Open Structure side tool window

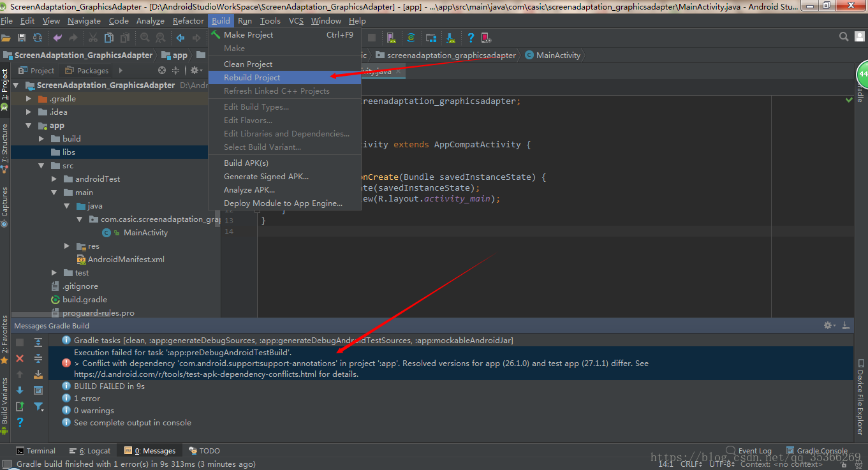pos(5,148)
